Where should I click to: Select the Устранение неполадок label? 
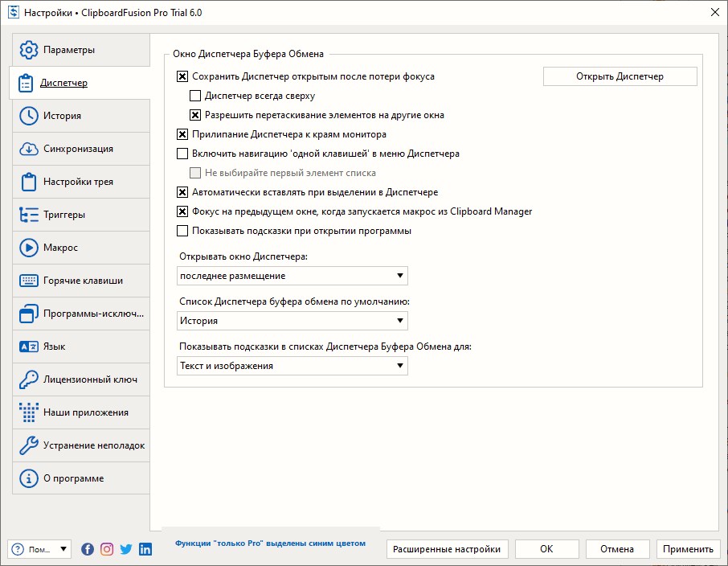[94, 445]
